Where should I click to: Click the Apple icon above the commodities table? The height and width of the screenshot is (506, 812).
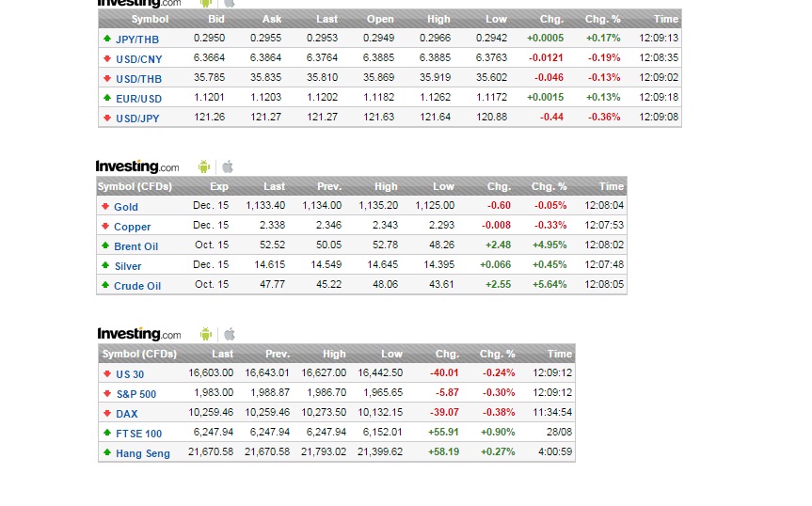[x=227, y=166]
